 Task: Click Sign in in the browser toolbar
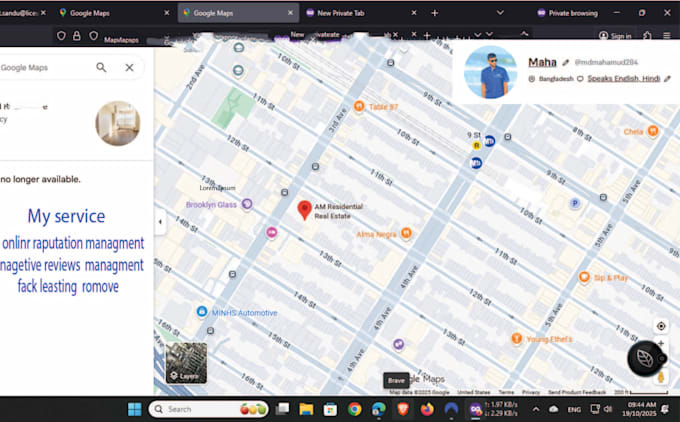pyautogui.click(x=615, y=36)
